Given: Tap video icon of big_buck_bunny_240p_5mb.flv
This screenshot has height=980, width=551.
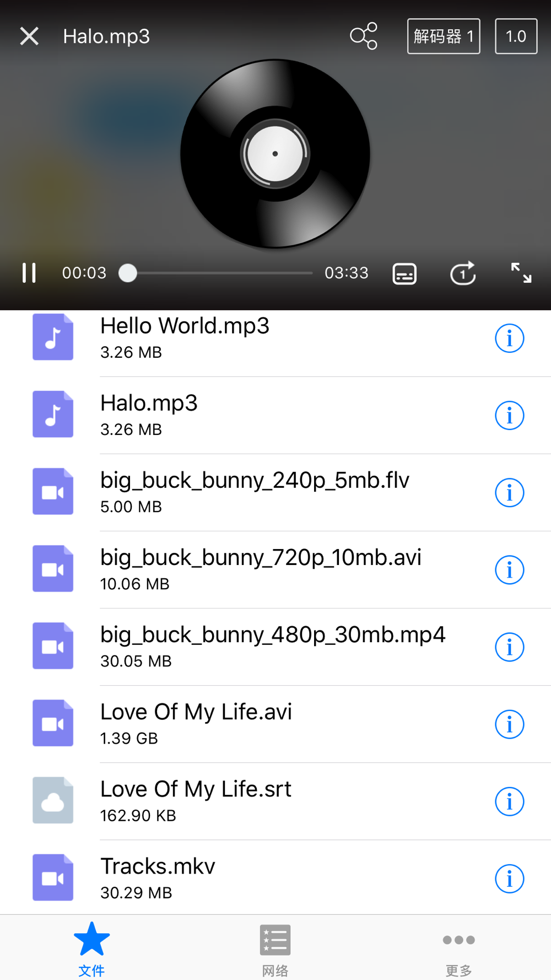Looking at the screenshot, I should tap(53, 491).
